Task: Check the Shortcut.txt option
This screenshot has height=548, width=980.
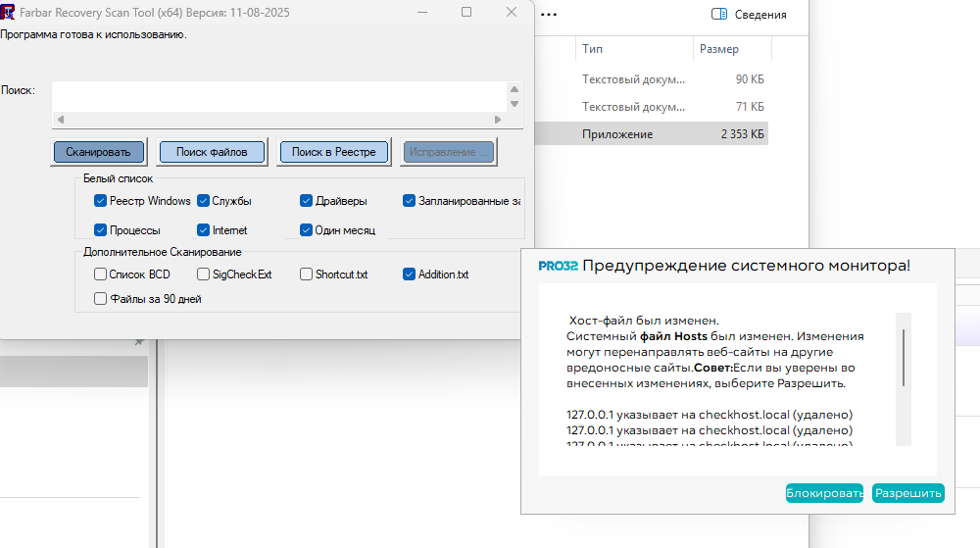Action: tap(306, 274)
